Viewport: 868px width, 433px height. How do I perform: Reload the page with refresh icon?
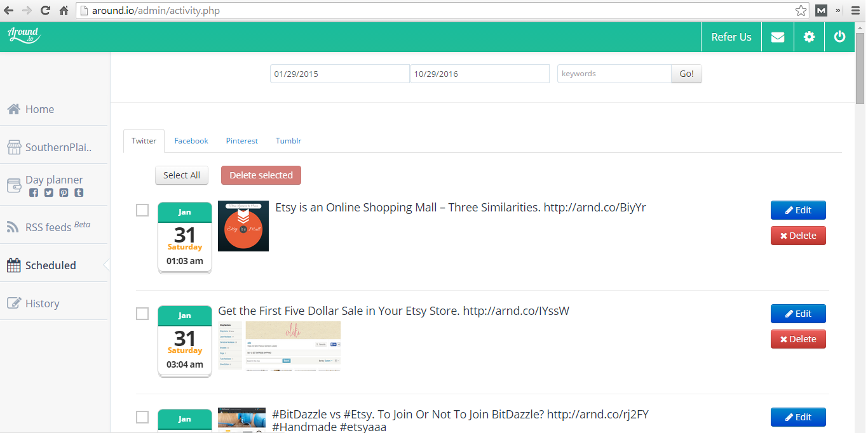(45, 11)
